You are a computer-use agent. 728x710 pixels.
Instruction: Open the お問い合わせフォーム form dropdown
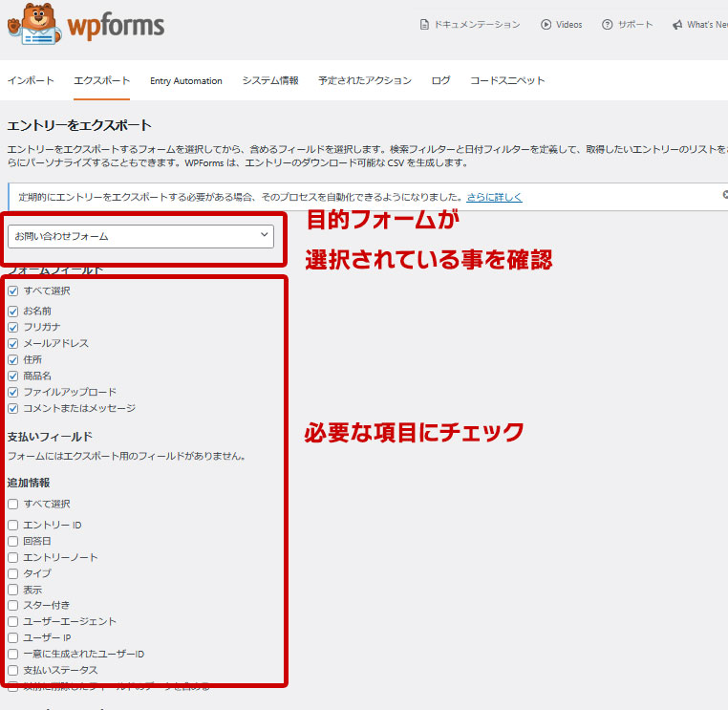[140, 236]
